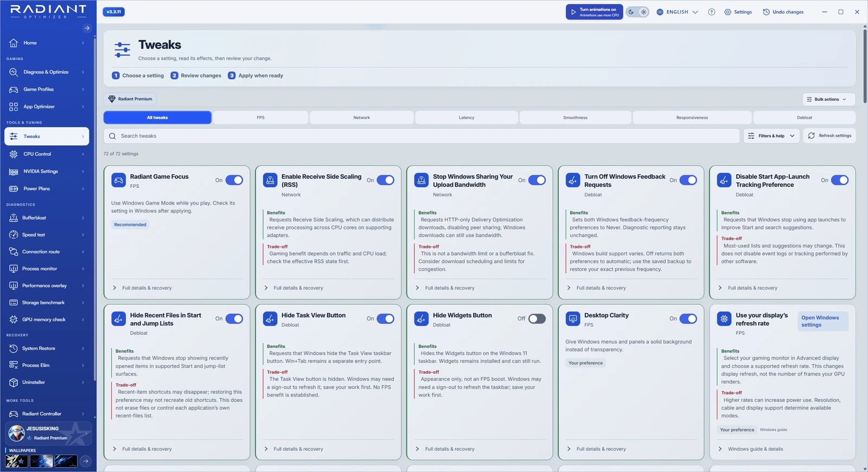Screen dimensions: 868x472
Task: Select the All tweaks tab
Action: pos(157,118)
